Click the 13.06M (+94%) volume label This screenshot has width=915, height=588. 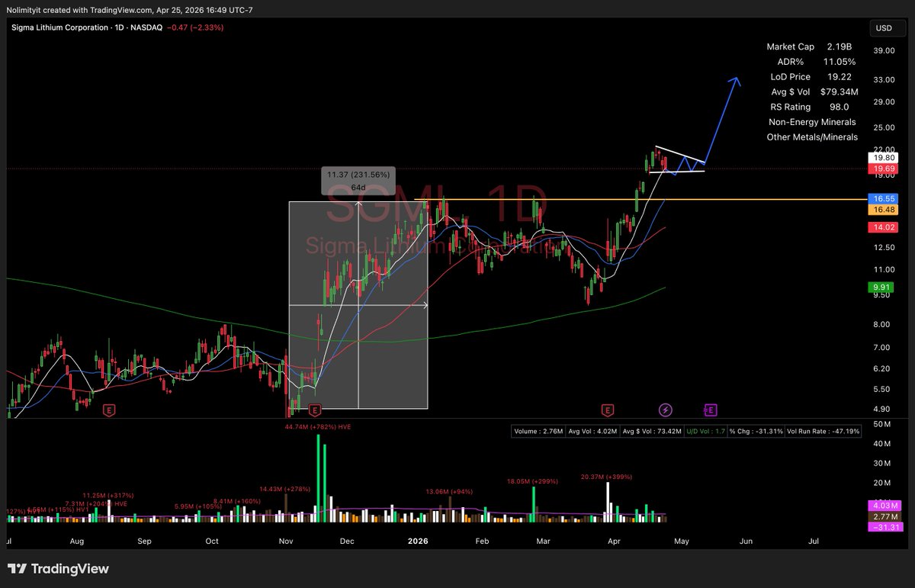coord(448,491)
